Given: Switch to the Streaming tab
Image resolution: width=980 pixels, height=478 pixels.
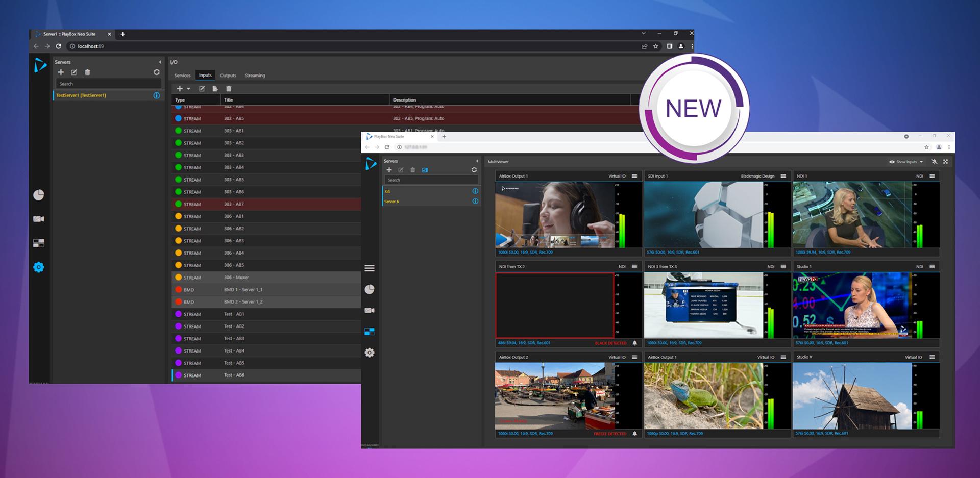Looking at the screenshot, I should coord(255,75).
